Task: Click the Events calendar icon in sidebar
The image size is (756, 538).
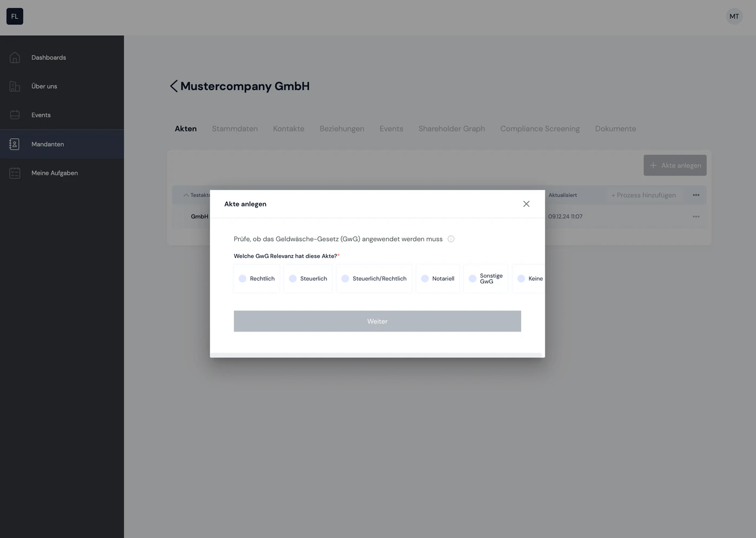Action: pos(15,115)
